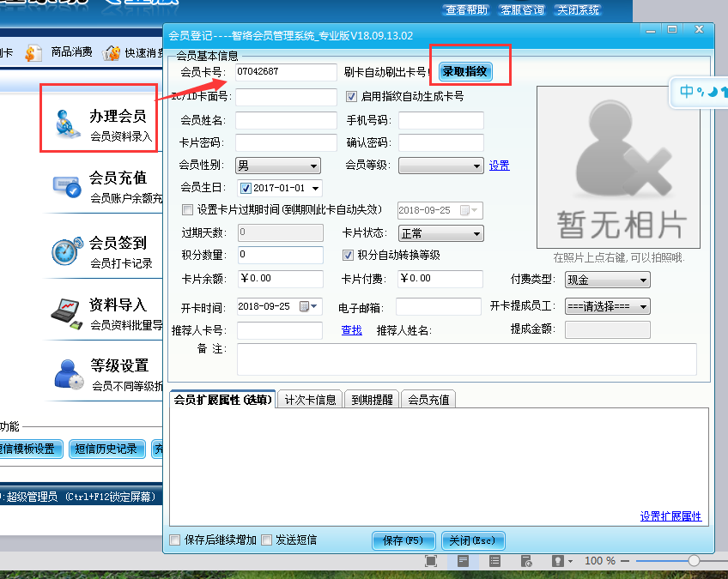Open 资料导入 for batch import
Screen dimensions: 728x579
tap(100, 309)
